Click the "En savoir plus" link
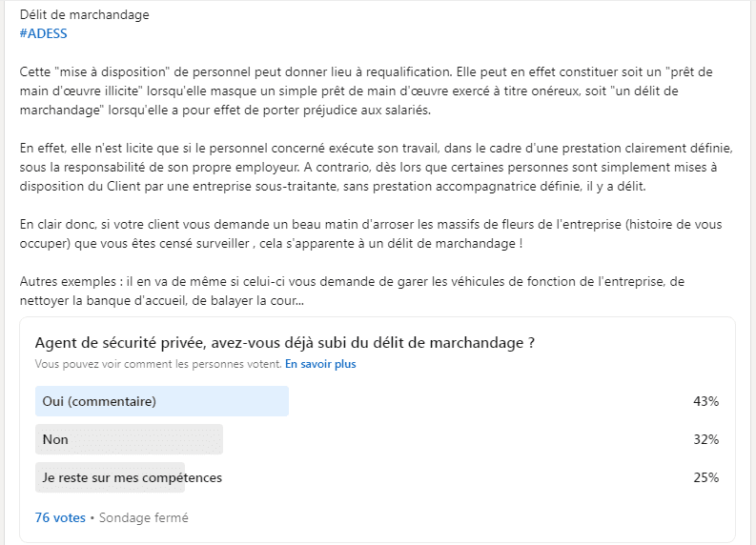This screenshot has height=545, width=756. click(x=320, y=364)
